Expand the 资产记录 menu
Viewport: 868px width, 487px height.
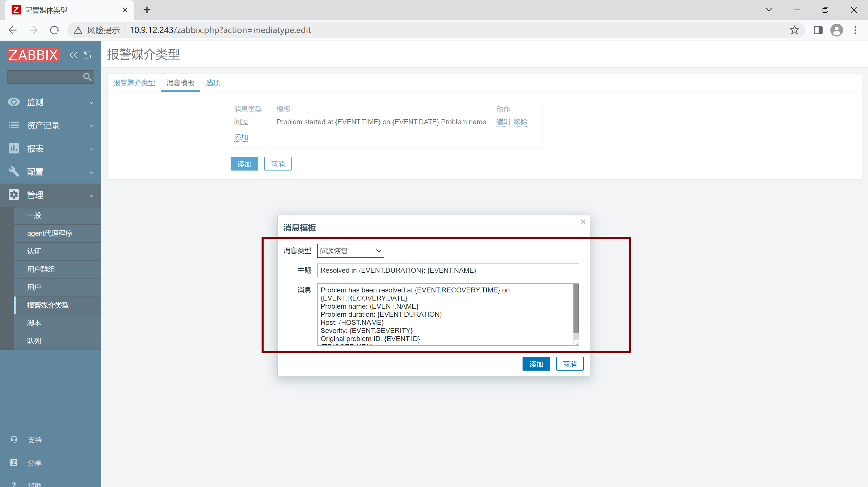[91, 126]
